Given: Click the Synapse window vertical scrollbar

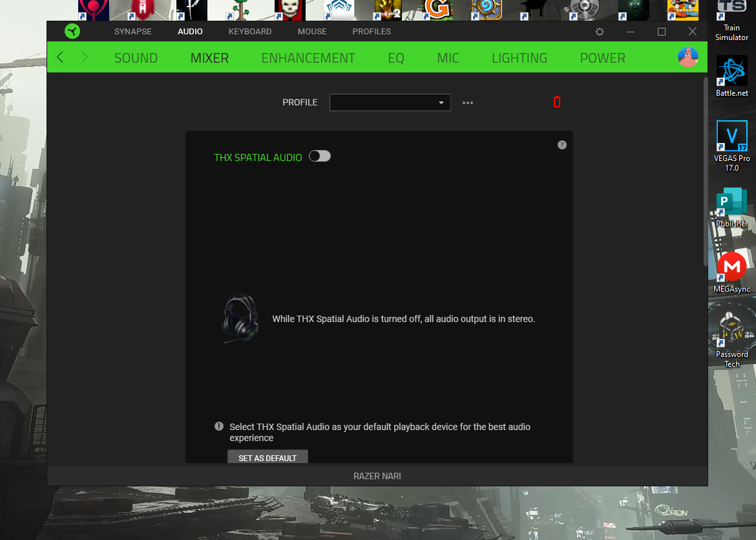Looking at the screenshot, I should 706,171.
